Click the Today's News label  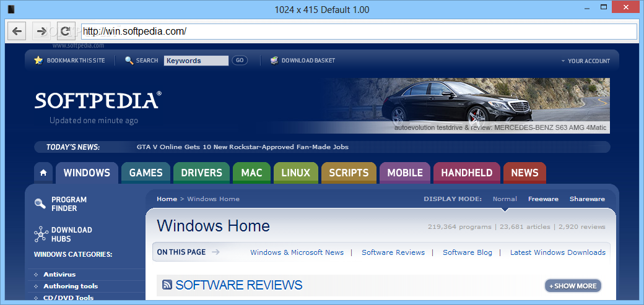coord(72,147)
